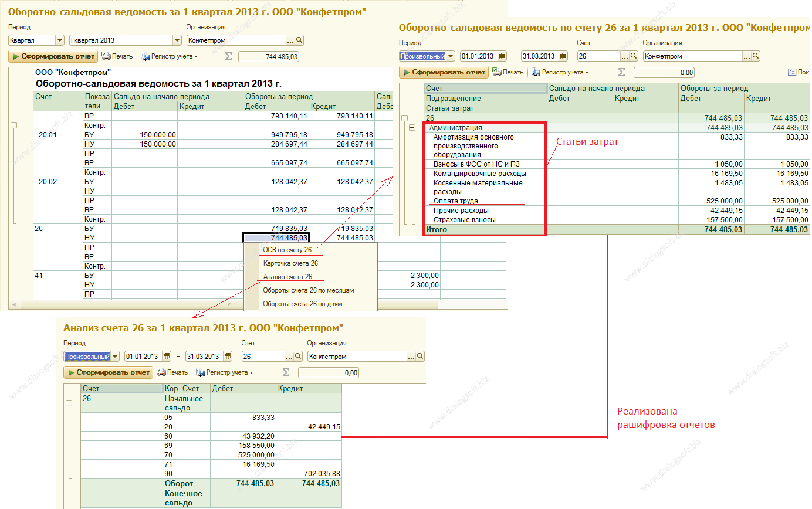
Task: Click the Показать настройки icon in ОСВ по счету 26 window
Action: pos(792,72)
